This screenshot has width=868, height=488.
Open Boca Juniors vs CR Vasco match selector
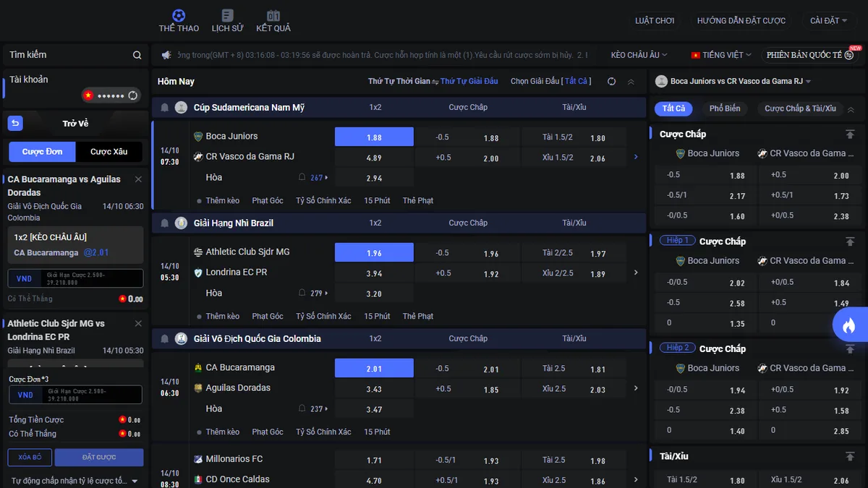(x=733, y=82)
